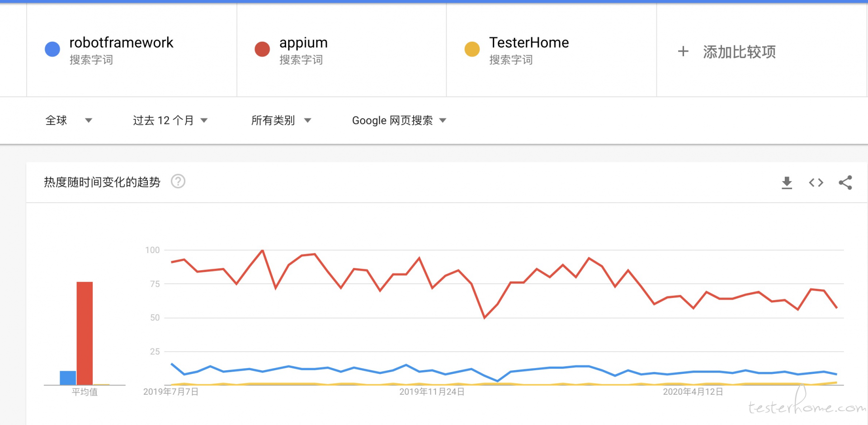868x425 pixels.
Task: Edit the robotframework search term
Action: [121, 43]
